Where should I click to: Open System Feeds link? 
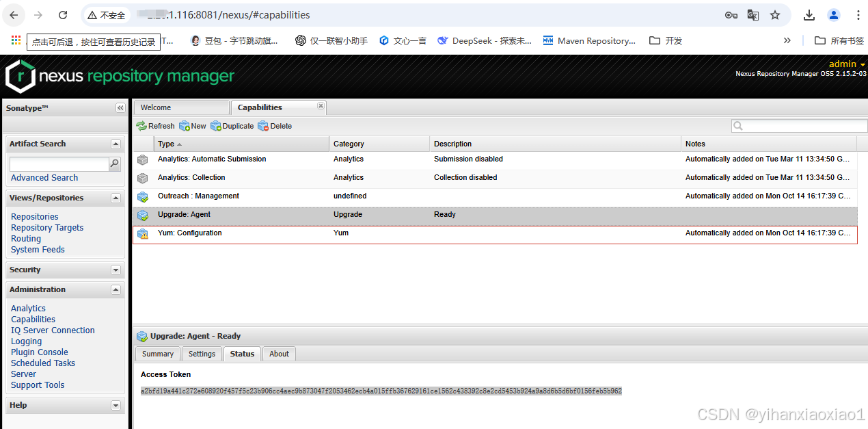pos(38,250)
